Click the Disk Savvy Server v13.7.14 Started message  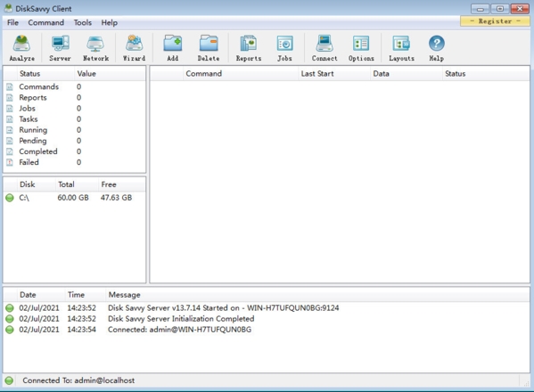[224, 308]
